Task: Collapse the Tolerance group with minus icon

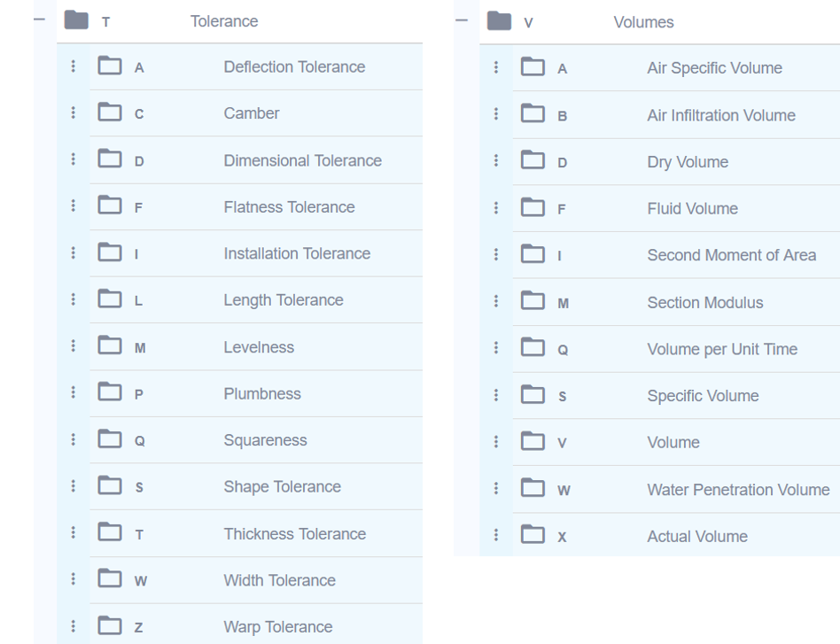Action: coord(37,19)
